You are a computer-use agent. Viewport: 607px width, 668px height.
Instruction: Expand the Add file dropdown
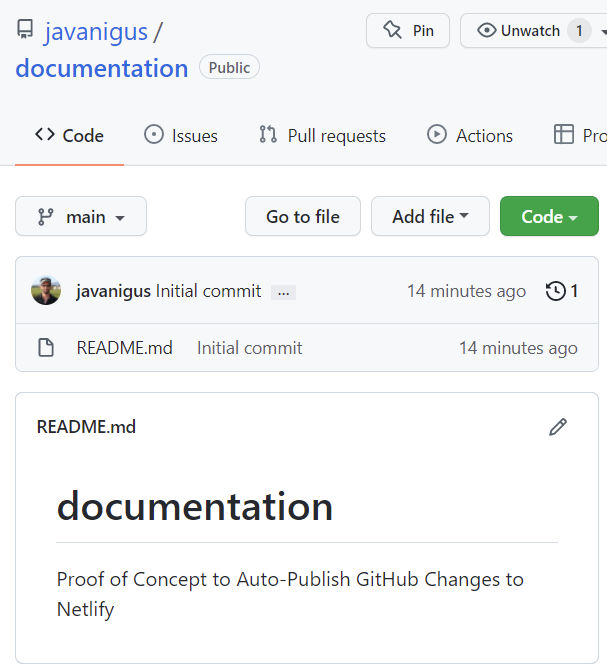(430, 216)
